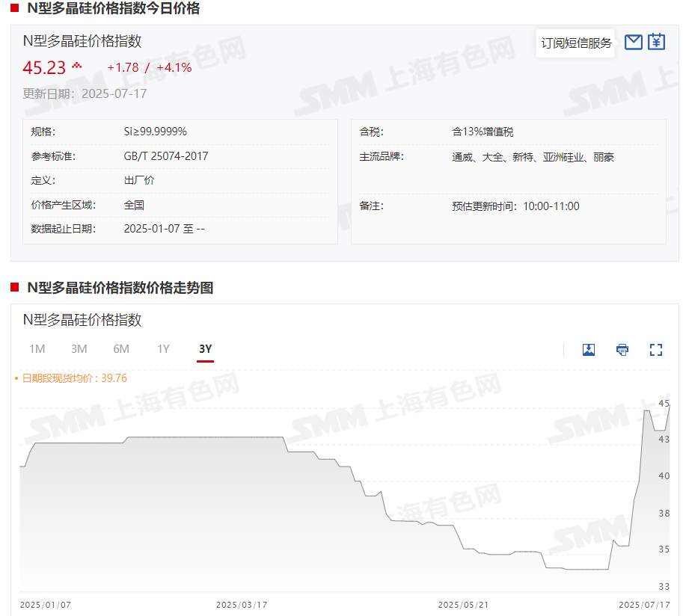The height and width of the screenshot is (616, 683).
Task: Click the +1.78 / +4.1% price change
Action: pos(150,68)
